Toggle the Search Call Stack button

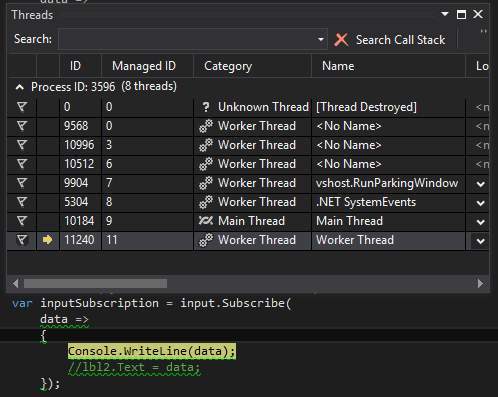click(x=400, y=40)
